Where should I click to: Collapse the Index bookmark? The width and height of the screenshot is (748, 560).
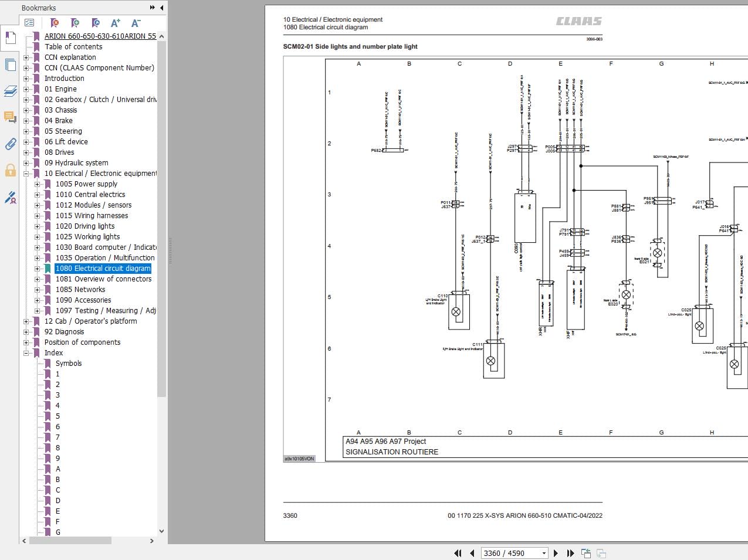tap(26, 353)
